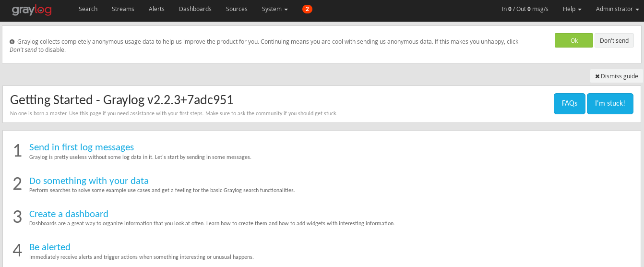Click Getting Started Graylog version heading
Viewport: 644px width, 267px height.
(x=121, y=100)
